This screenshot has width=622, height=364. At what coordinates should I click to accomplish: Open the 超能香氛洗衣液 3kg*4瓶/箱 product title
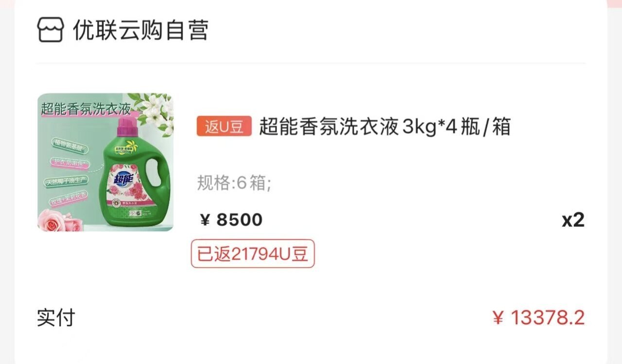click(x=384, y=127)
